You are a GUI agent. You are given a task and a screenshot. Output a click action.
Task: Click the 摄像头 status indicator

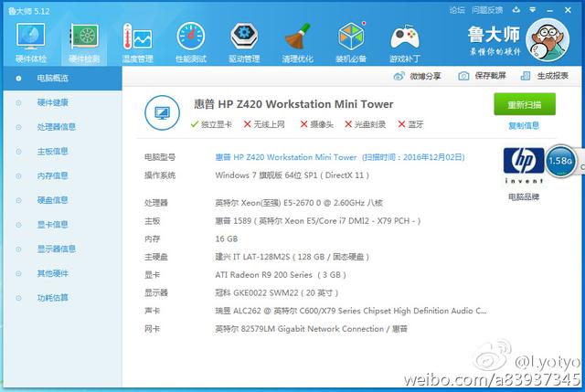(x=317, y=124)
